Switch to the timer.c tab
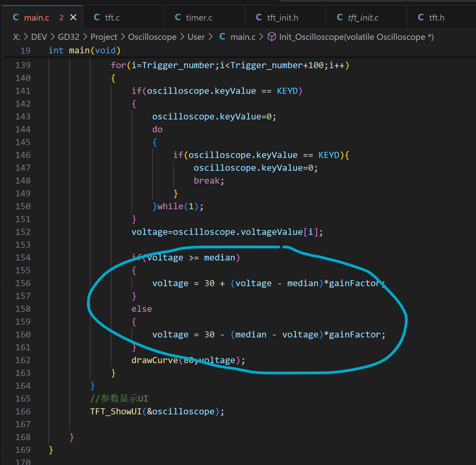The width and height of the screenshot is (476, 465). 199,18
